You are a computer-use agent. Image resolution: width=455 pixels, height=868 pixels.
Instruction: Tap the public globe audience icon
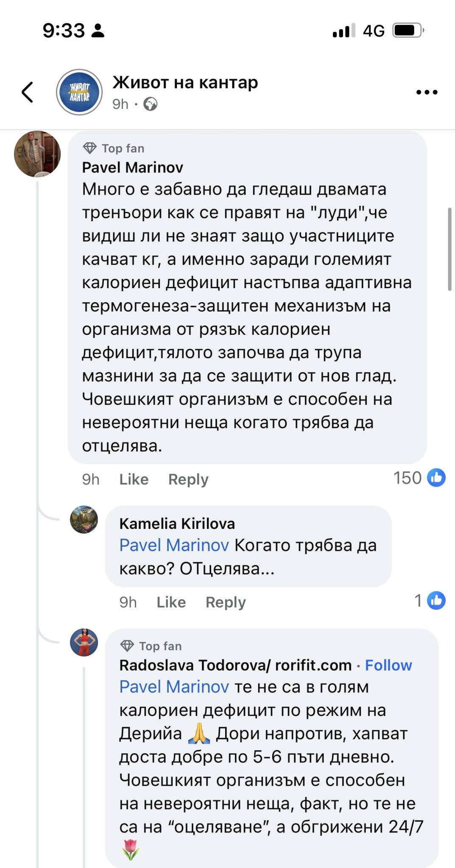tap(151, 104)
